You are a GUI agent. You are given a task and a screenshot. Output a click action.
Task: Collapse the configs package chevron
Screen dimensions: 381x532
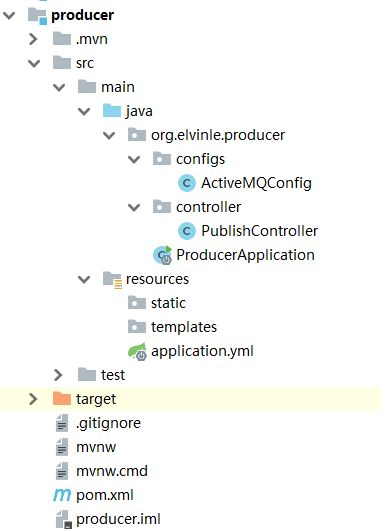pos(134,159)
